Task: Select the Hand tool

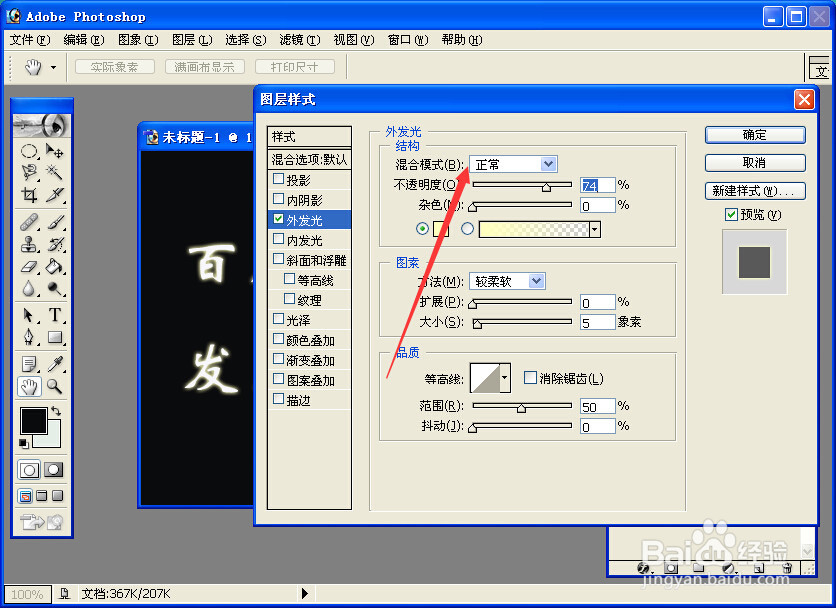Action: point(31,384)
